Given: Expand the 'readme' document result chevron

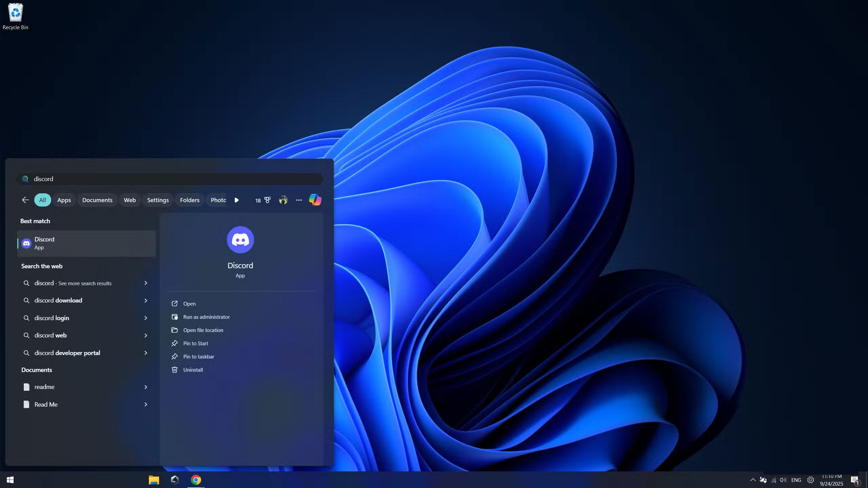Looking at the screenshot, I should point(146,387).
